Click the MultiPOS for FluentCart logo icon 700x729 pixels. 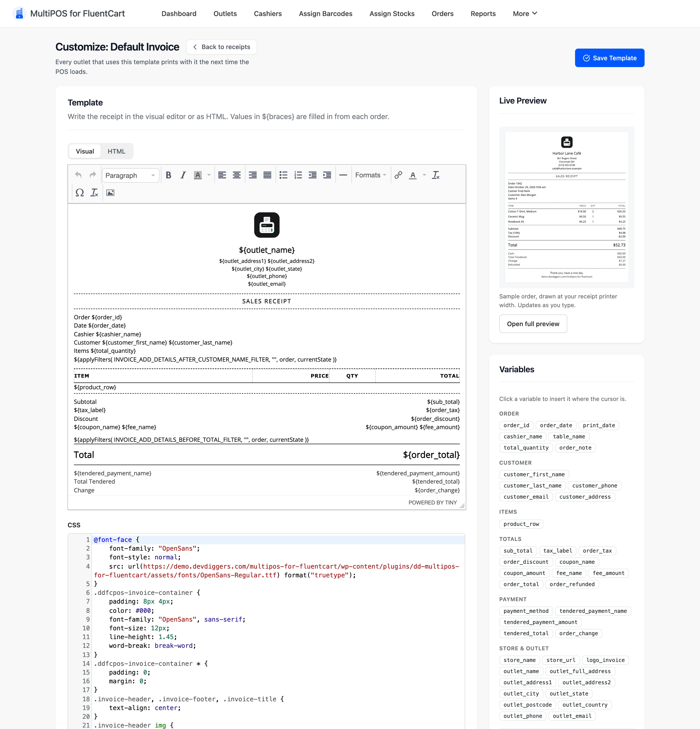[19, 13]
